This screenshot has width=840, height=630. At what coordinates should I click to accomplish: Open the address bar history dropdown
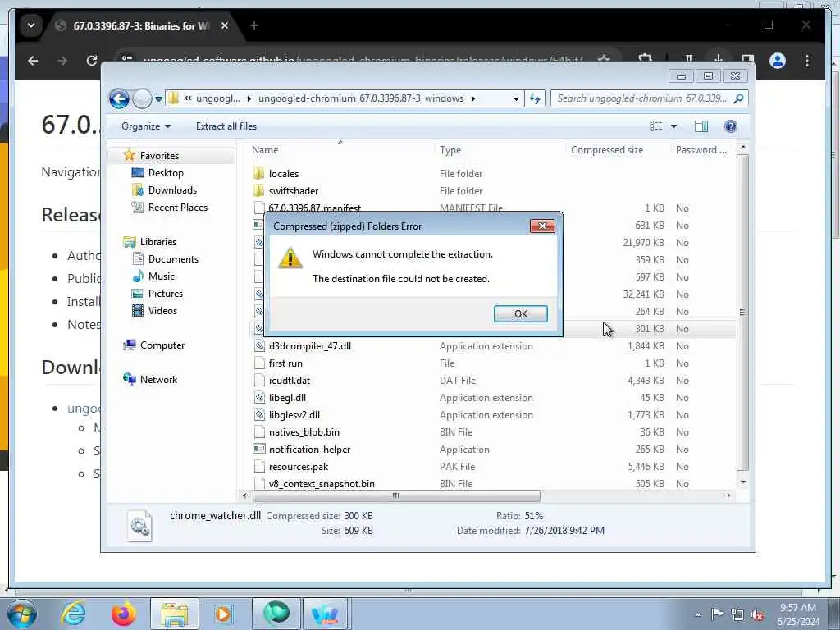point(515,98)
